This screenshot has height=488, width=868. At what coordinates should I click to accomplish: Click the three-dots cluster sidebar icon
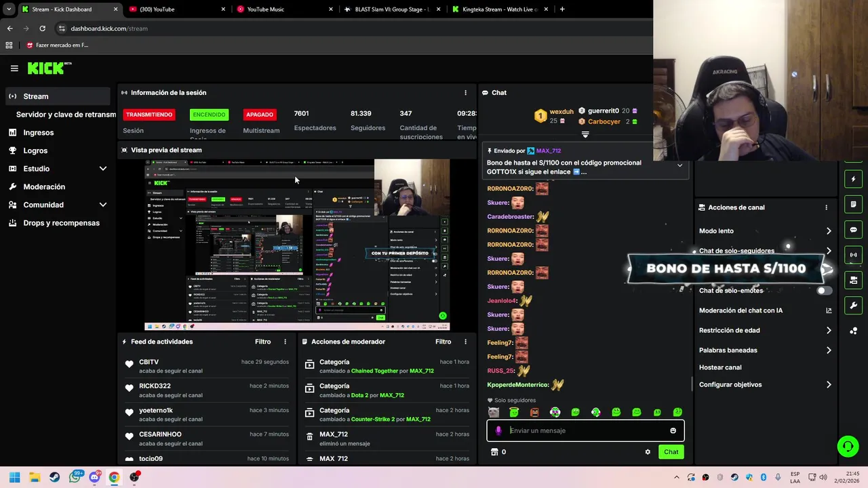(854, 331)
